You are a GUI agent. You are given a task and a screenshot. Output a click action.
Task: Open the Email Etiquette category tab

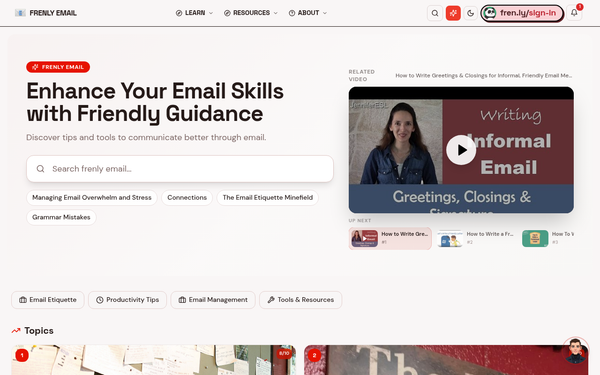(x=48, y=300)
